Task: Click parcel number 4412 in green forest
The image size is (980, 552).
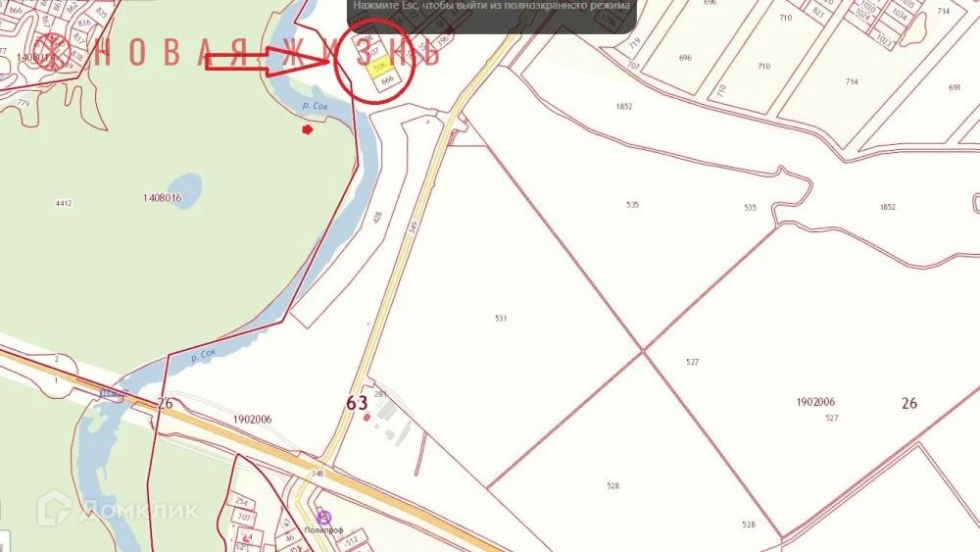Action: coord(64,203)
